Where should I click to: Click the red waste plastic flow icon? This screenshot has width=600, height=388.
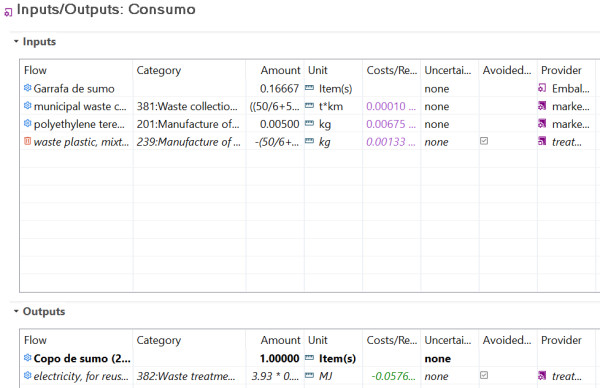(x=28, y=141)
